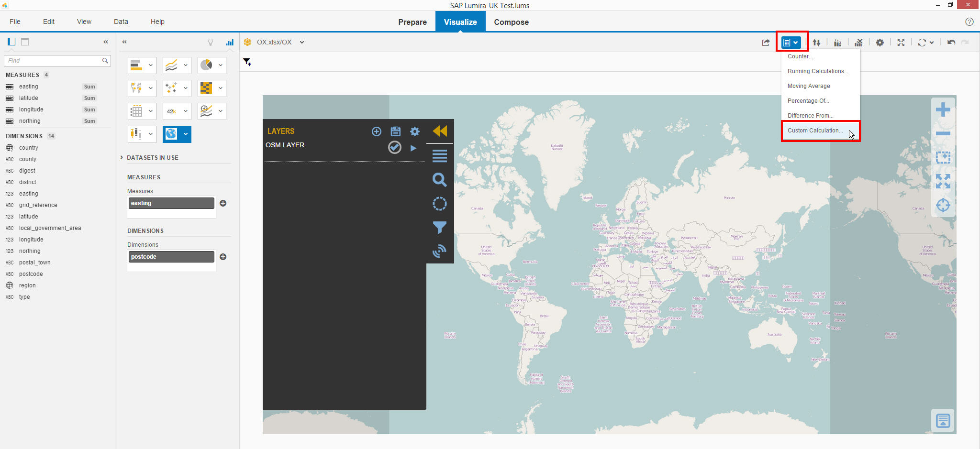Click the map zoom out minus icon

(943, 133)
